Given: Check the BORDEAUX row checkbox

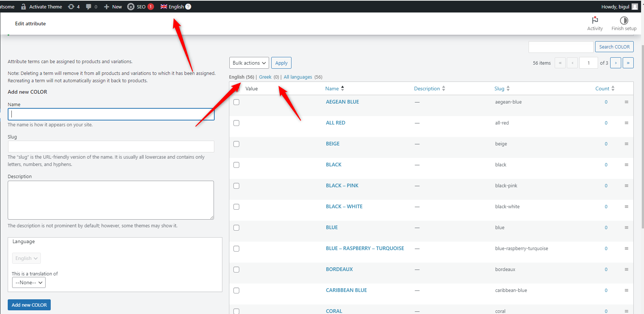Looking at the screenshot, I should pyautogui.click(x=236, y=270).
